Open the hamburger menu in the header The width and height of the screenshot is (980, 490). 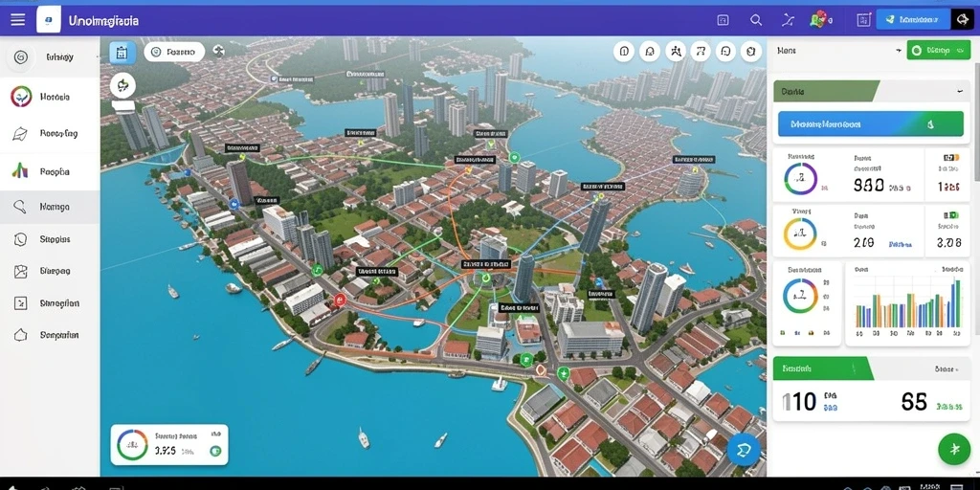point(17,20)
